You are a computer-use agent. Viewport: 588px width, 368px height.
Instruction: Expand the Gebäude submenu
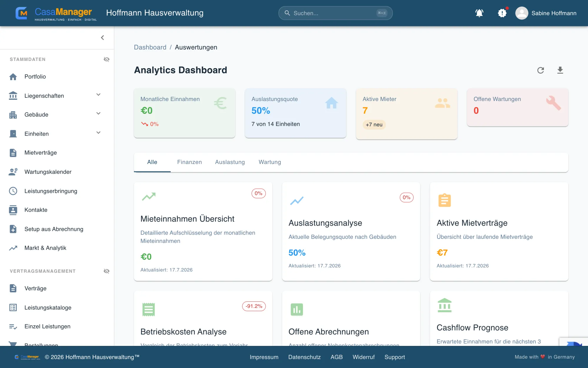98,113
